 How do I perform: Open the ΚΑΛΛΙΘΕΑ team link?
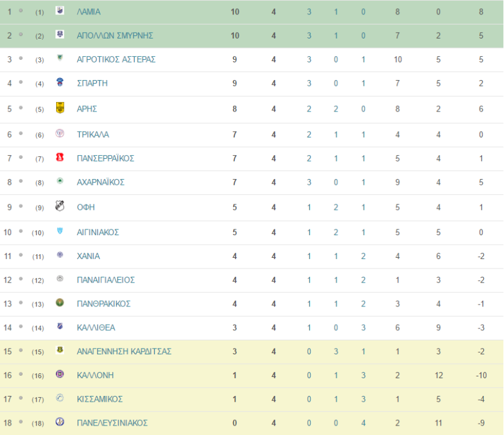96,328
